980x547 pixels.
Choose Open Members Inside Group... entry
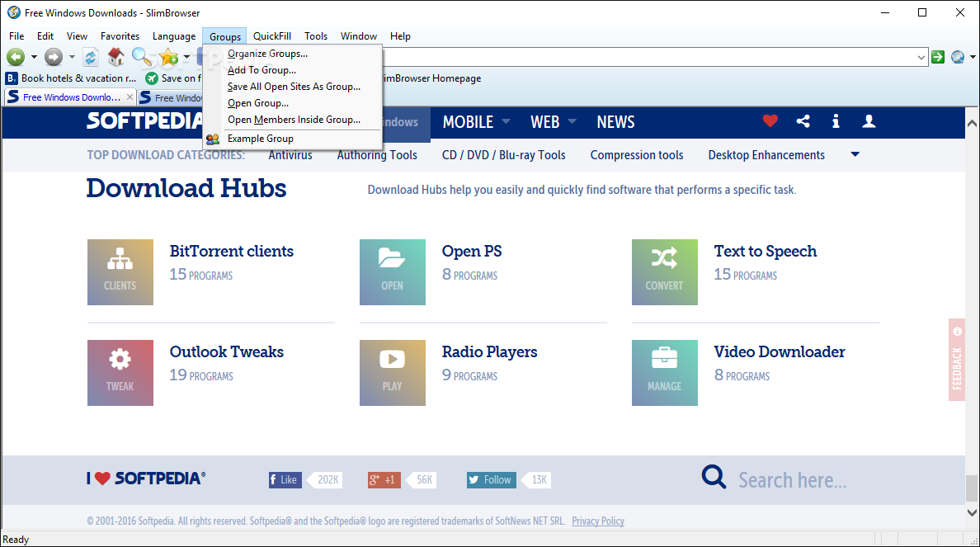[x=292, y=120]
